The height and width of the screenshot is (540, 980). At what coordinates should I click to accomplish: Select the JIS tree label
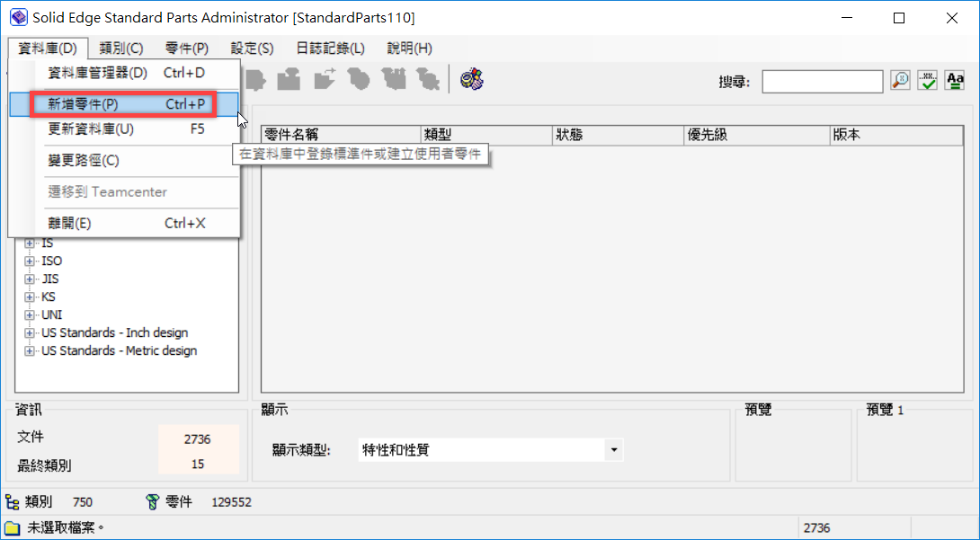pos(50,279)
